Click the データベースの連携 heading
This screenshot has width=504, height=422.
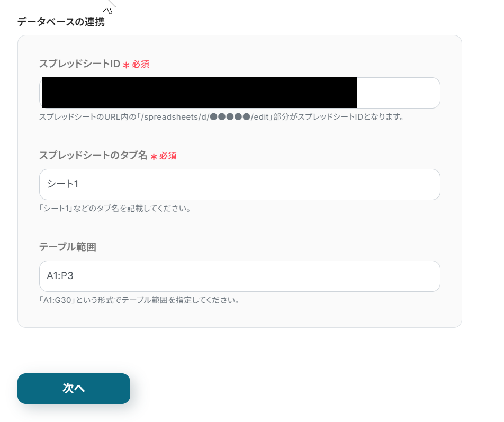click(x=61, y=22)
